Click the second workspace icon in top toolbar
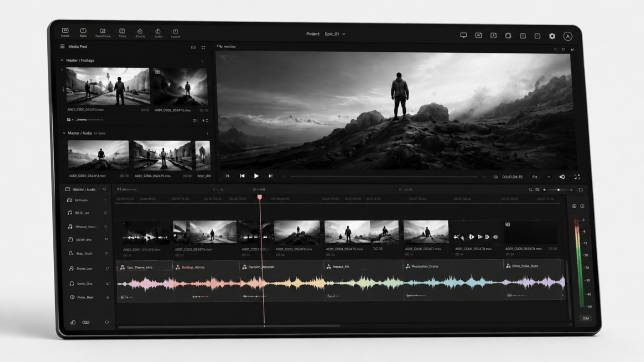Screen dimensions: 644x362 click(x=83, y=32)
